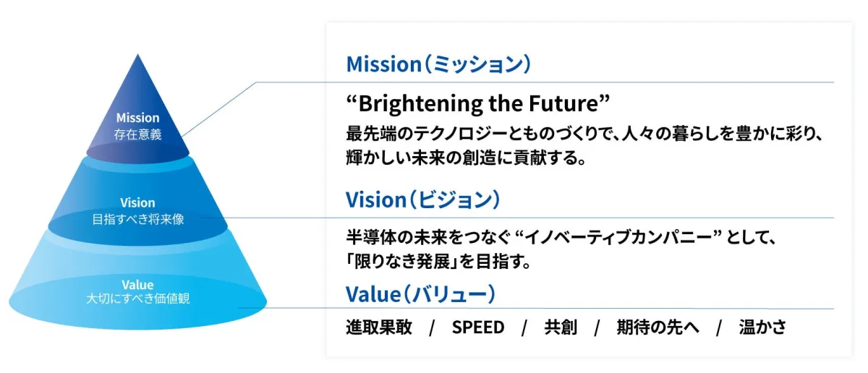Viewport: 868px width, 373px height.
Task: Click the イノベーティブカンパニー vision sentence
Action: (561, 238)
